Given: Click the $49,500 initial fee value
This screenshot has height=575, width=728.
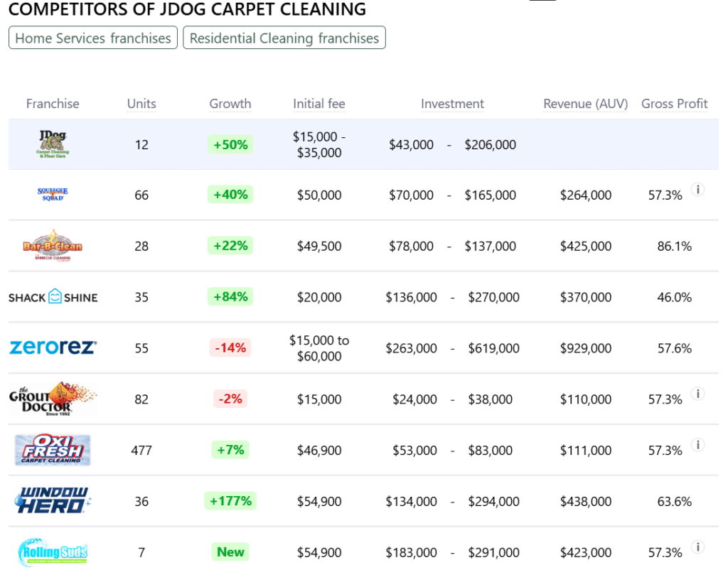Looking at the screenshot, I should [x=319, y=246].
